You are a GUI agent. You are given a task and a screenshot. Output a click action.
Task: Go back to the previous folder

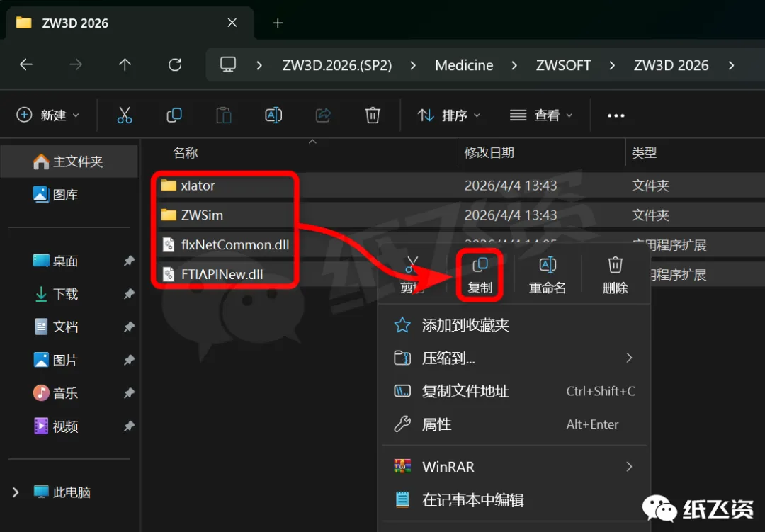26,64
